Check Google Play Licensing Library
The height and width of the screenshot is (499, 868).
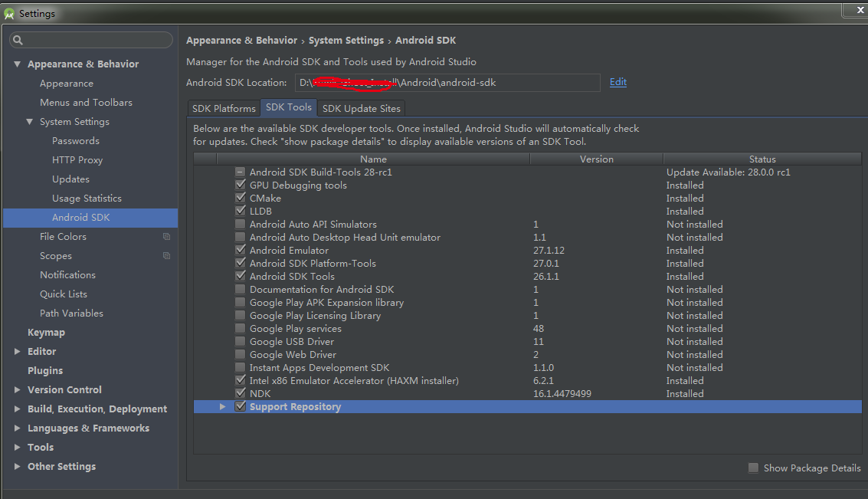[x=241, y=315]
